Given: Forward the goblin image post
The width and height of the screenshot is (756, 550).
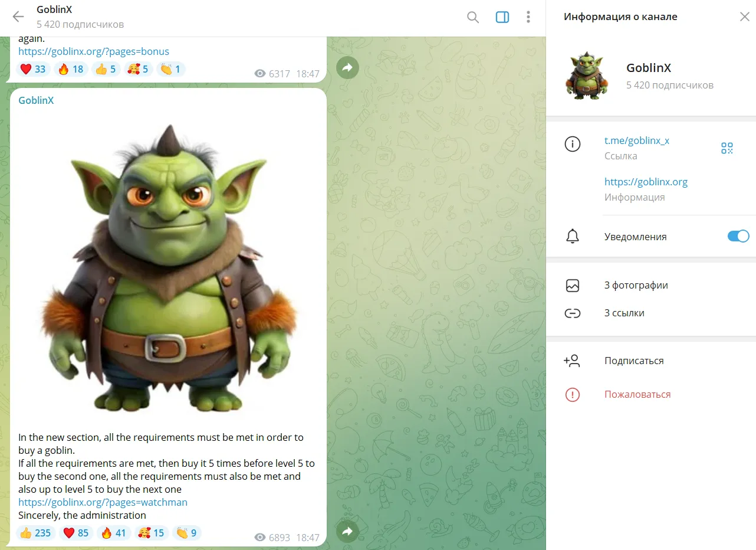Looking at the screenshot, I should (347, 531).
